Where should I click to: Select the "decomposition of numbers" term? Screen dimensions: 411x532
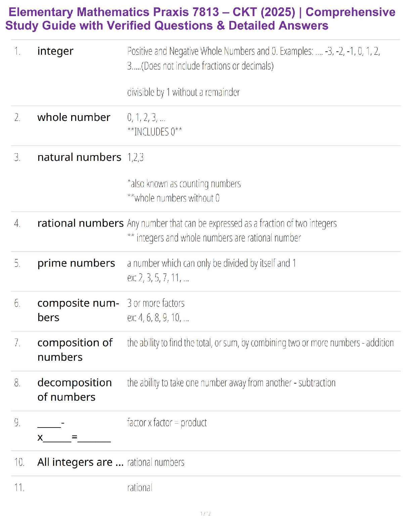(75, 390)
